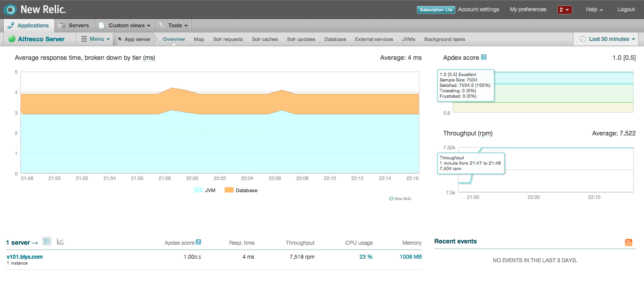Click the underlined rpm unit in Throughput title
Screen dimensions: 644x283
click(485, 133)
